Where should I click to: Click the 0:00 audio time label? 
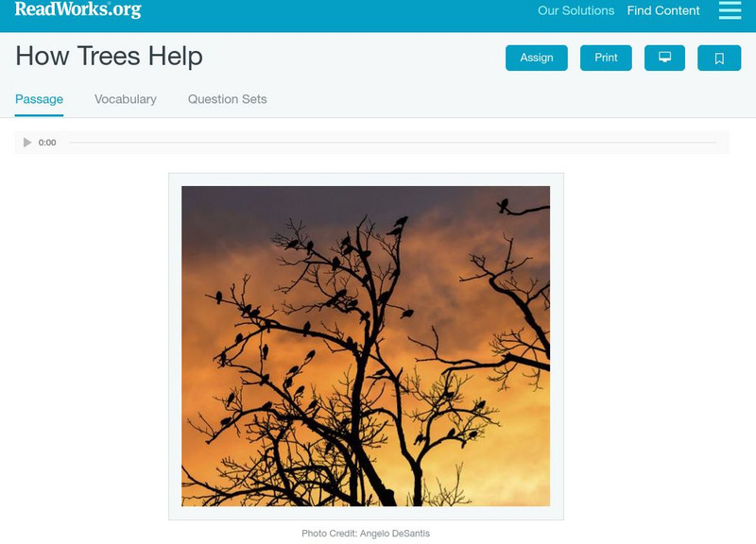point(47,143)
